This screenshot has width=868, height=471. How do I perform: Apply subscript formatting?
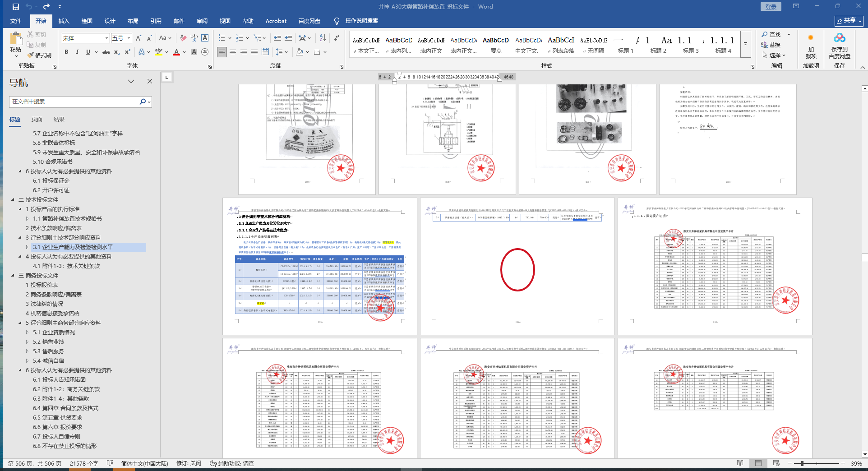click(117, 52)
